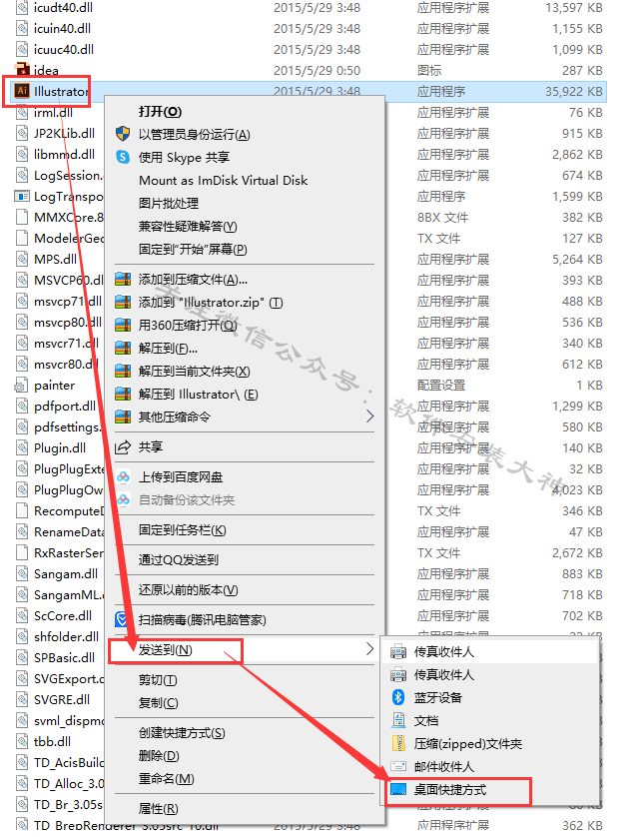This screenshot has width=644, height=837.
Task: Click the fax icon of first 传真收件人
Action: (x=398, y=651)
